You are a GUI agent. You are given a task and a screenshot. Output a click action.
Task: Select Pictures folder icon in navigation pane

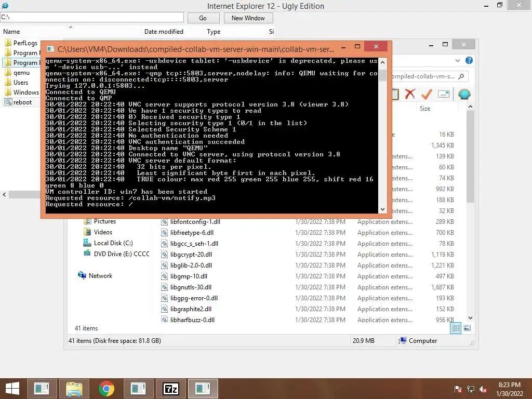point(87,221)
